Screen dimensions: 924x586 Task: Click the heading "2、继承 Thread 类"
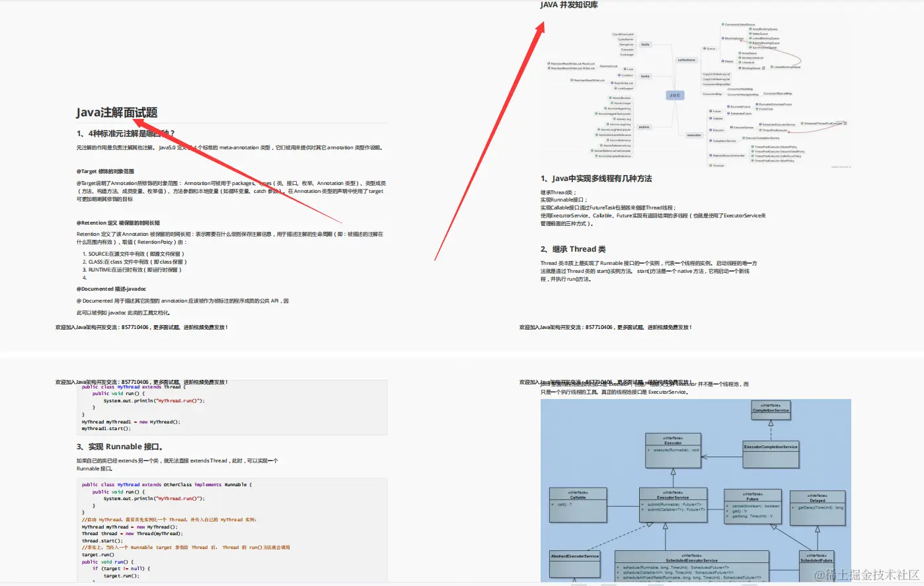coord(573,249)
